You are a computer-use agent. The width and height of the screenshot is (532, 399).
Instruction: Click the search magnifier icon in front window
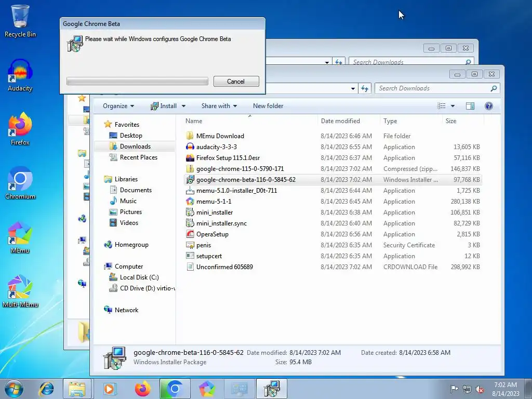click(494, 88)
